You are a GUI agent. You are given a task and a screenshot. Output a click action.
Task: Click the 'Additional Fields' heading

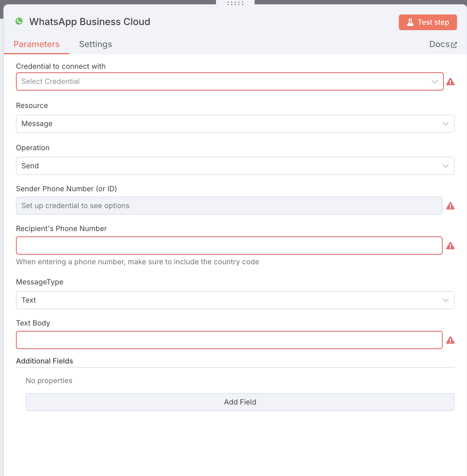coord(45,361)
